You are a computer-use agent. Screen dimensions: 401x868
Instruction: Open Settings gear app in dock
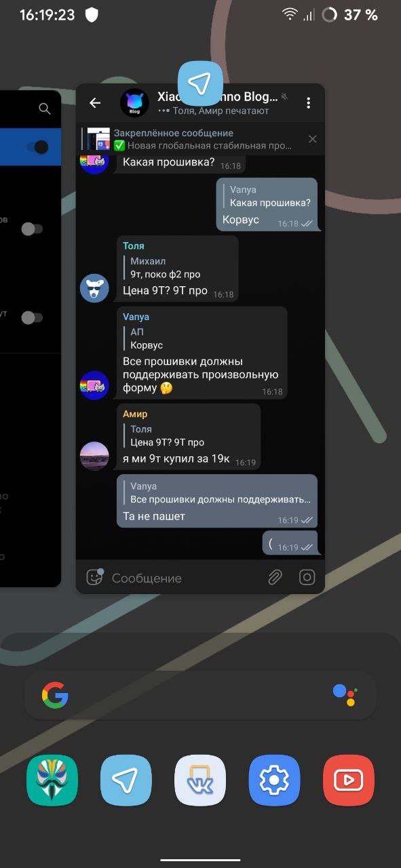[x=274, y=781]
